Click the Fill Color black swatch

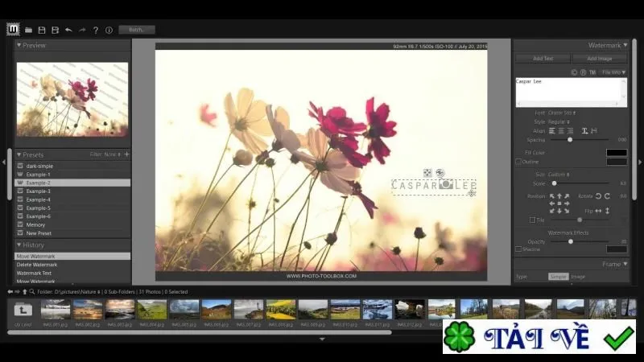click(617, 153)
